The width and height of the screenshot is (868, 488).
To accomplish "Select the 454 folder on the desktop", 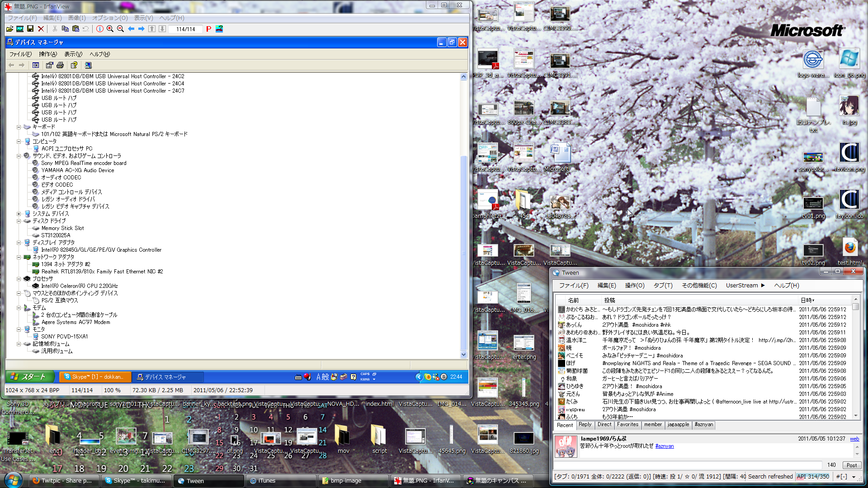I will (524, 204).
